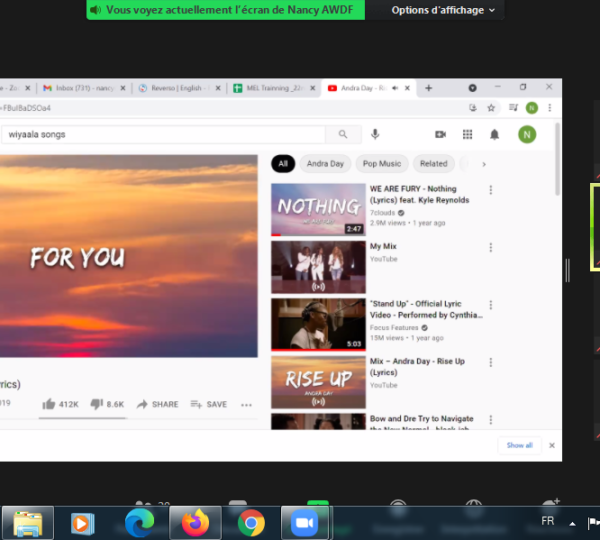Select the All filter chip

coord(283,164)
